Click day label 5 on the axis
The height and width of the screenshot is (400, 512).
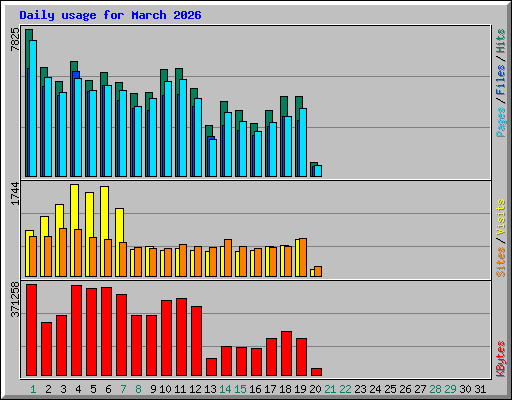(93, 389)
